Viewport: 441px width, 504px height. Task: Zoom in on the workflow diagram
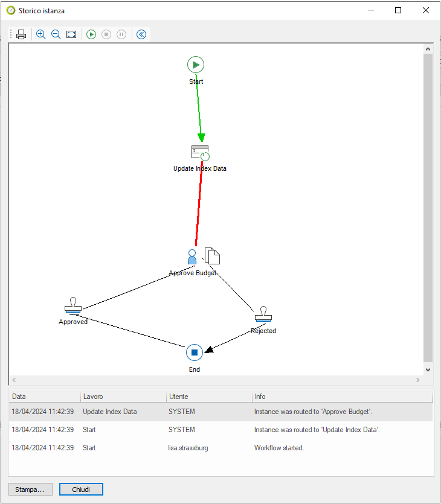[x=41, y=34]
